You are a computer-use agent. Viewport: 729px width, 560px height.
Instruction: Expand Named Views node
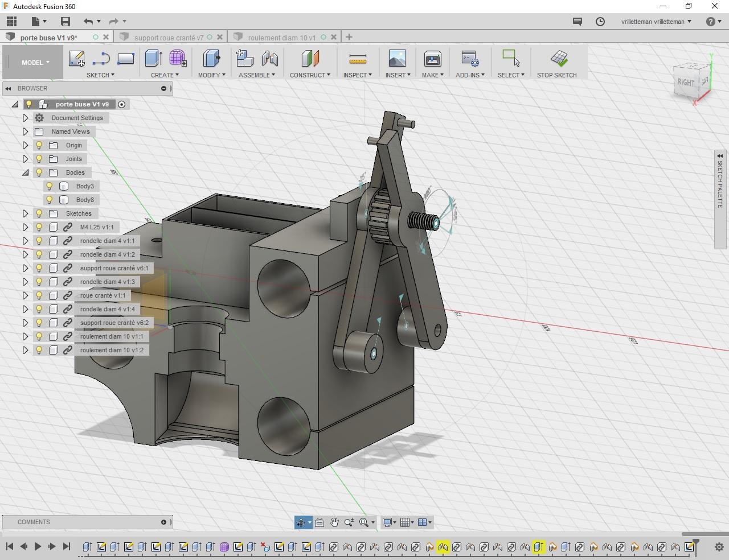(25, 131)
